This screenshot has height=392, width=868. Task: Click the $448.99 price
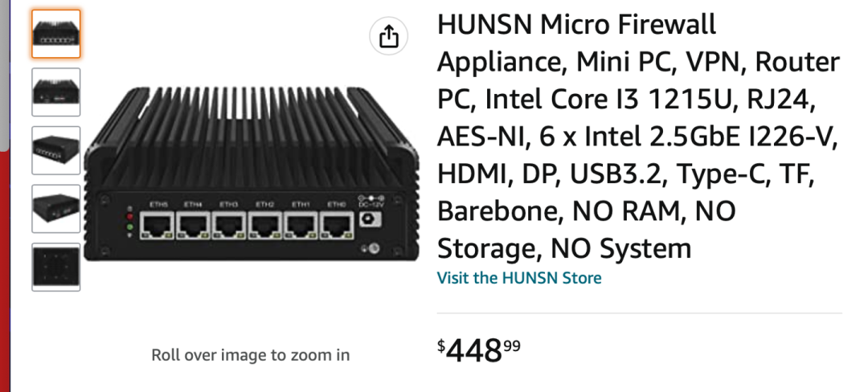point(479,350)
